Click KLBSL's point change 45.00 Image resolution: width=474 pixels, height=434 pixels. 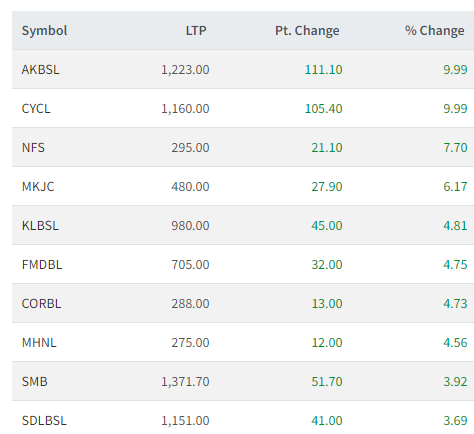[x=327, y=226]
